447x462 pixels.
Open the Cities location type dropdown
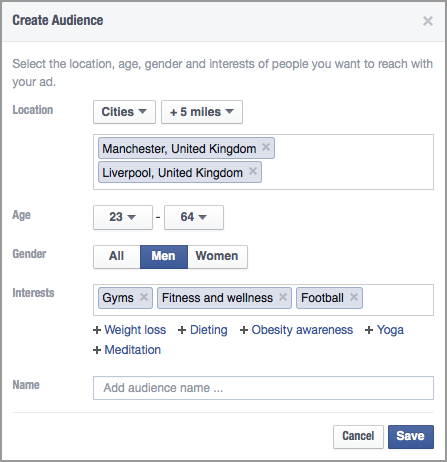(124, 112)
